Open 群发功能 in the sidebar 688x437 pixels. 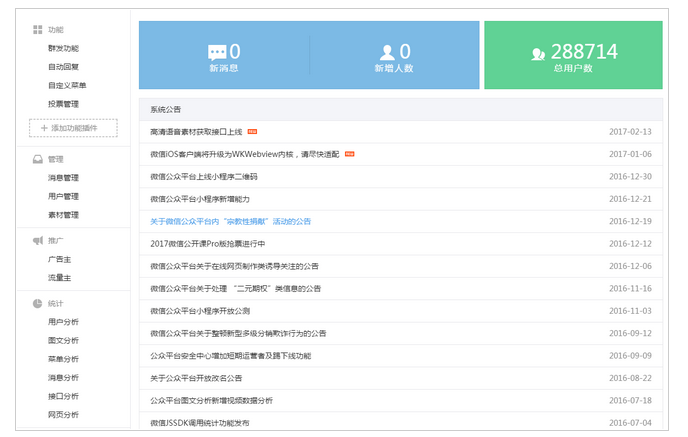point(63,48)
